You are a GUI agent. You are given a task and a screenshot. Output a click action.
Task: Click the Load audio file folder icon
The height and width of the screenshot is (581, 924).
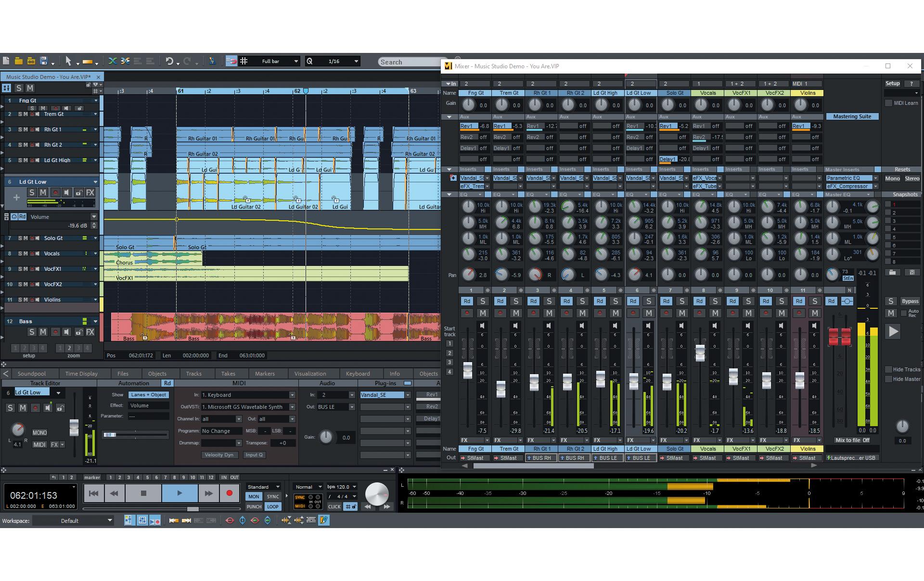pos(31,61)
